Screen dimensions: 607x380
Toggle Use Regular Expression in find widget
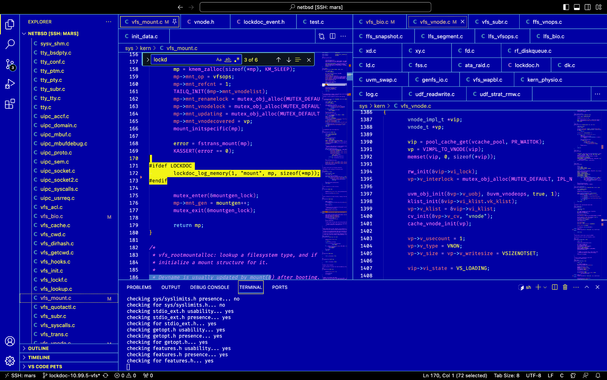coord(237,60)
